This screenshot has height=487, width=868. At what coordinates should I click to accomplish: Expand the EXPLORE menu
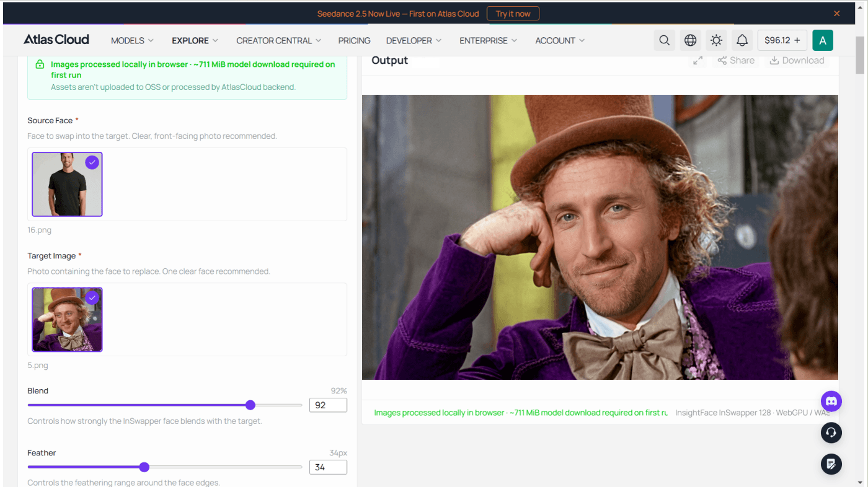pos(195,40)
